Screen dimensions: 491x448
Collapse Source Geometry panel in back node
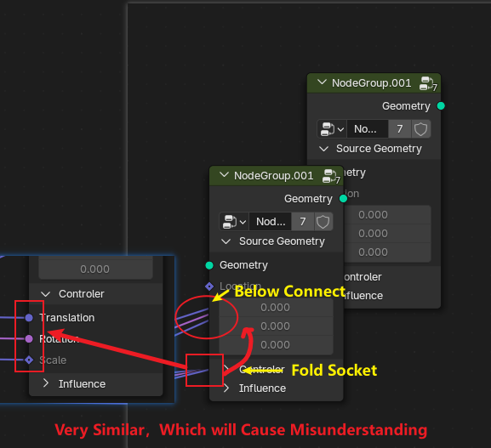(323, 149)
